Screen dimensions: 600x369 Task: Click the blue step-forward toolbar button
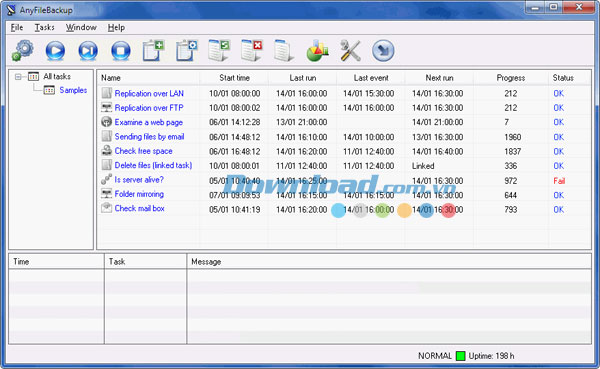(x=88, y=51)
